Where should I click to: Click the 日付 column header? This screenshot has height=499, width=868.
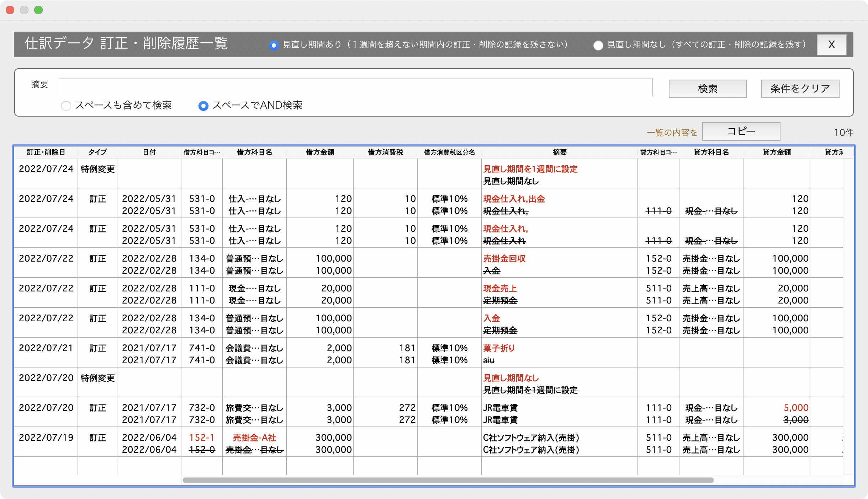[x=149, y=152]
